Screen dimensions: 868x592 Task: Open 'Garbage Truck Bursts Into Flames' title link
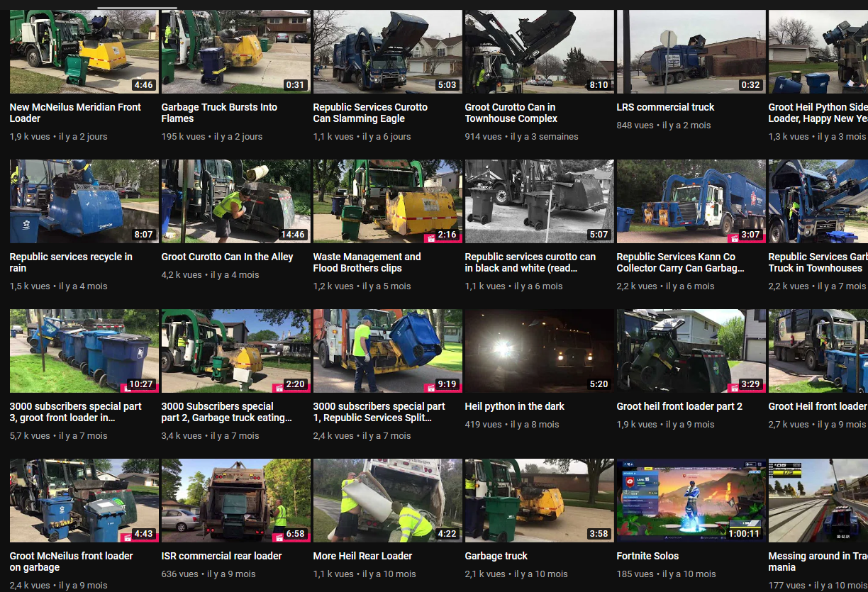[x=219, y=113]
